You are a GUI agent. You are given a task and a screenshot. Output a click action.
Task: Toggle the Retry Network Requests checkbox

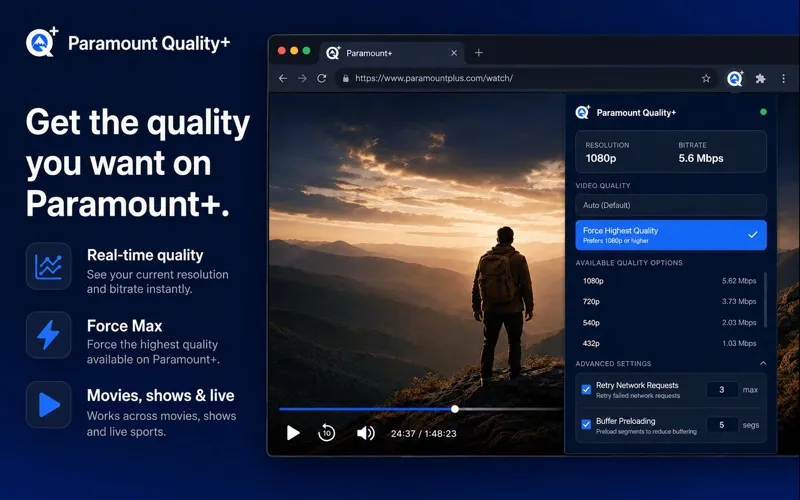point(586,389)
